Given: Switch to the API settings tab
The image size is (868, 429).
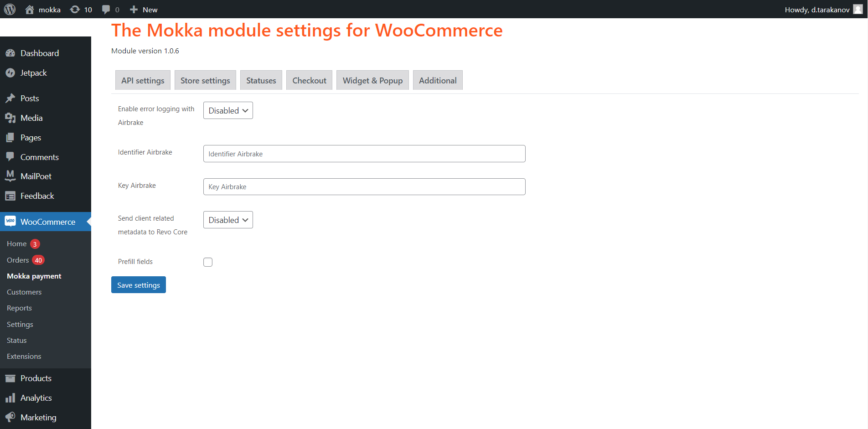Looking at the screenshot, I should click(143, 81).
